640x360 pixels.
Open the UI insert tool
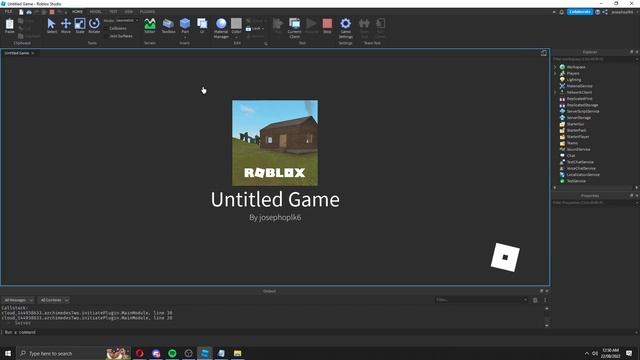[x=202, y=25]
